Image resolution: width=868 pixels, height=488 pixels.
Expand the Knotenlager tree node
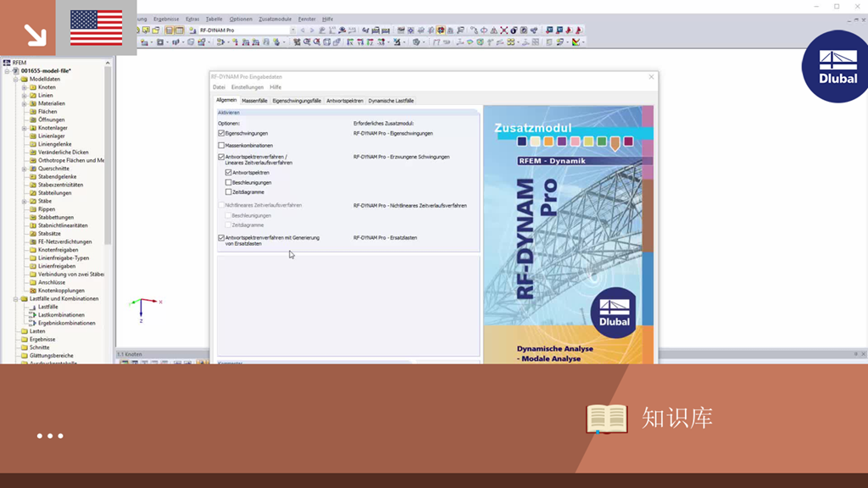point(25,128)
